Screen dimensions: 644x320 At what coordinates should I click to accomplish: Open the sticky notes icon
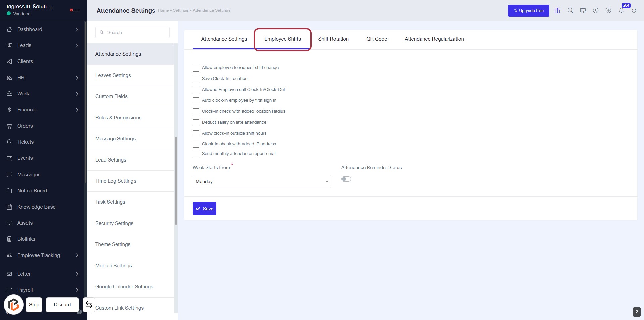tap(583, 10)
